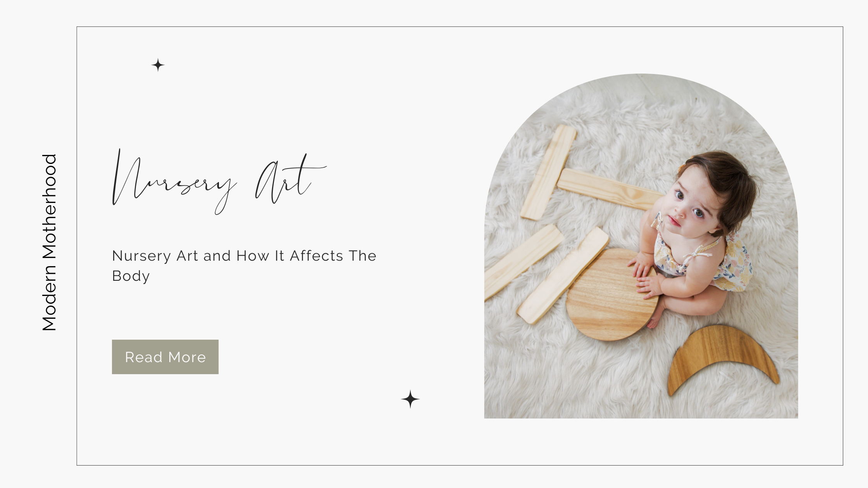
Task: Select the wooden plank beside the round disc
Action: pyautogui.click(x=562, y=276)
